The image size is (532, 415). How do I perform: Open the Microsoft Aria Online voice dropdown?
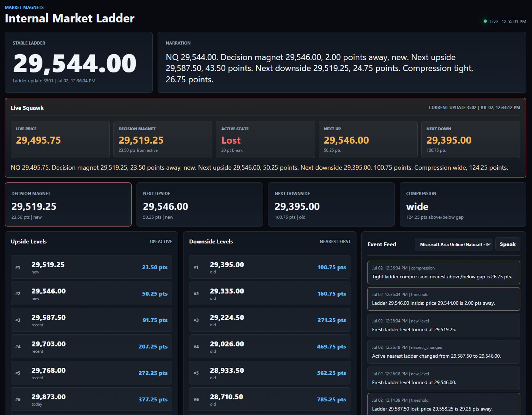pos(454,244)
